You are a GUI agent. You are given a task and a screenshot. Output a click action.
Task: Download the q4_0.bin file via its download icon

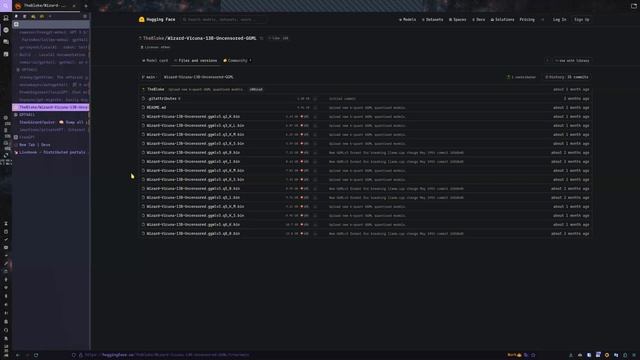315,153
